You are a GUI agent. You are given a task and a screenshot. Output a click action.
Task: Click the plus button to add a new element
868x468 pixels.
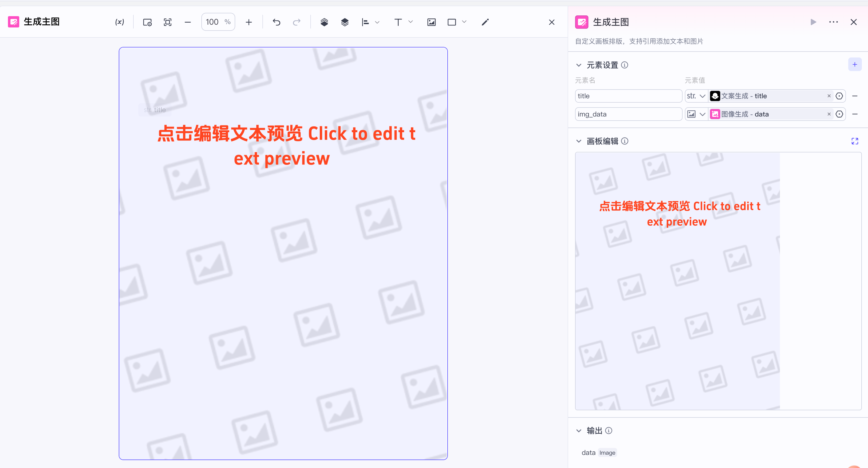pos(854,64)
